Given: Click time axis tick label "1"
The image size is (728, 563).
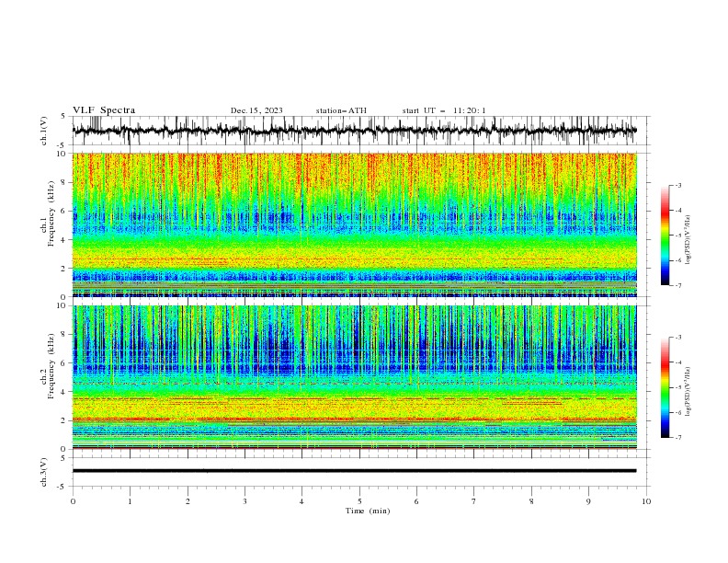Looking at the screenshot, I should 130,501.
